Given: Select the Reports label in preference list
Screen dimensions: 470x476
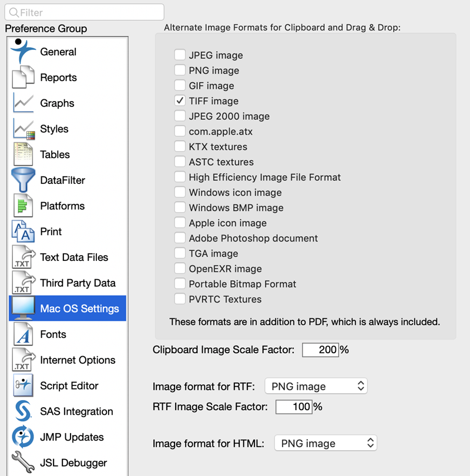Looking at the screenshot, I should coord(59,78).
